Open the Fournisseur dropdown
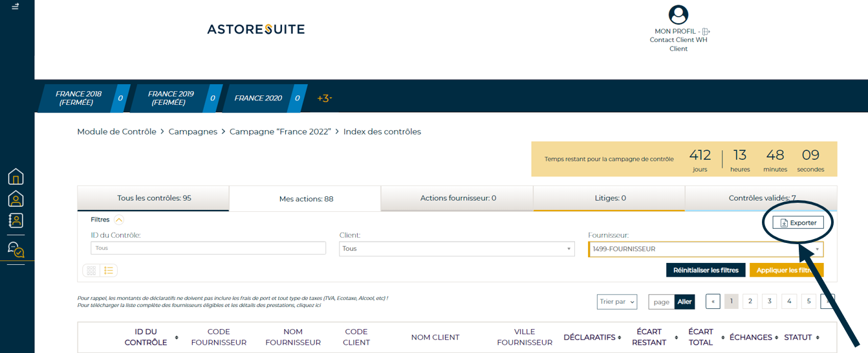 click(706, 249)
